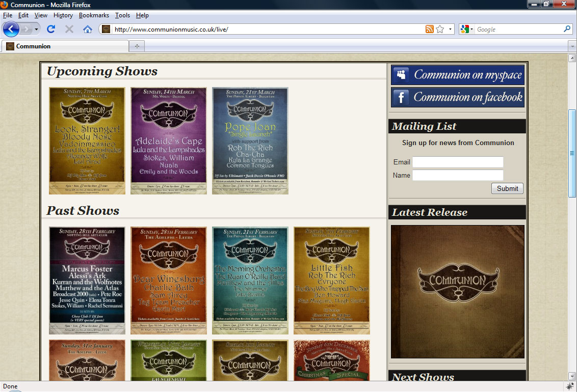Focus the URL address field
The image size is (577, 392).
coord(268,30)
